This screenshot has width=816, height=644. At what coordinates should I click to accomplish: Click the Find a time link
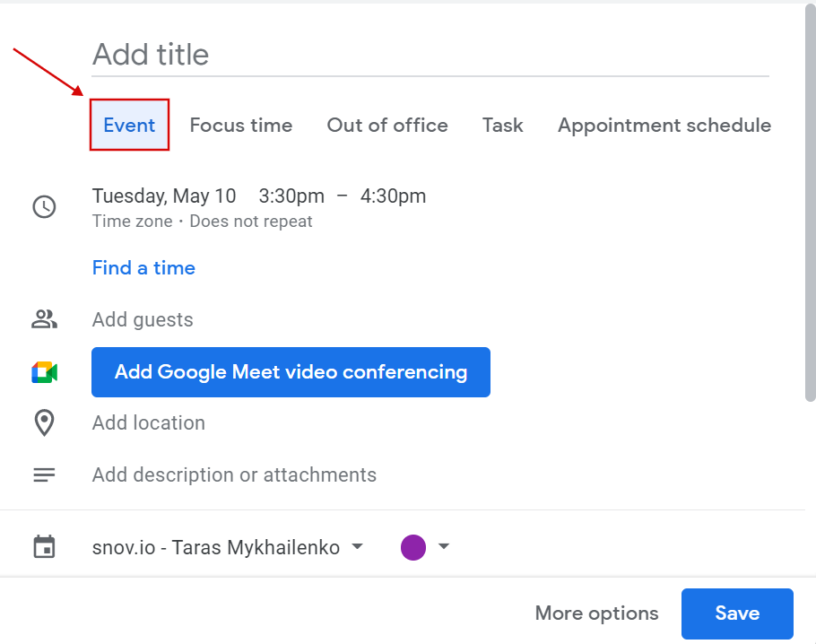click(143, 267)
